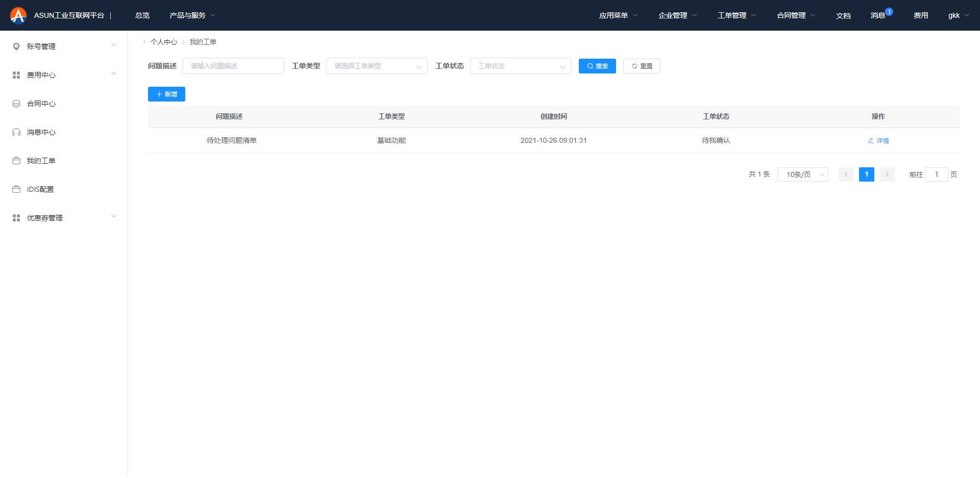Viewport: 980px width, 478px height.
Task: Click the 合同中心 database icon
Action: point(16,104)
